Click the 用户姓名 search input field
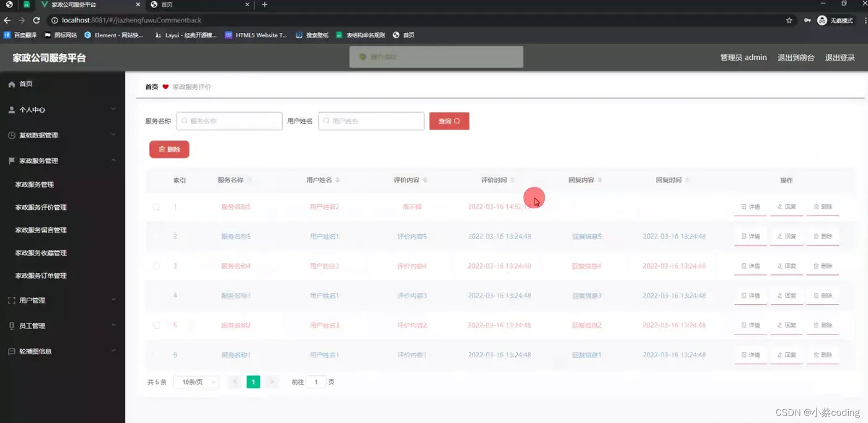The image size is (868, 423). (x=371, y=121)
